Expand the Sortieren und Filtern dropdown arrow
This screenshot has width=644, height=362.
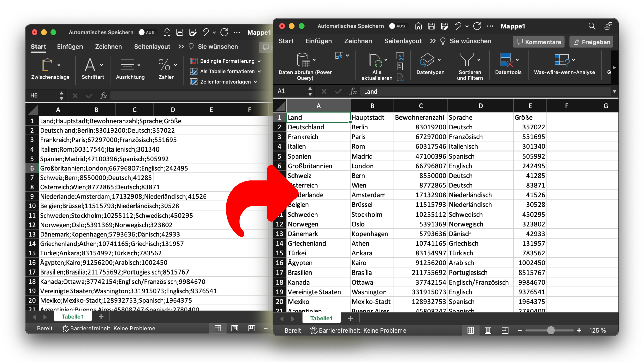[x=479, y=60]
